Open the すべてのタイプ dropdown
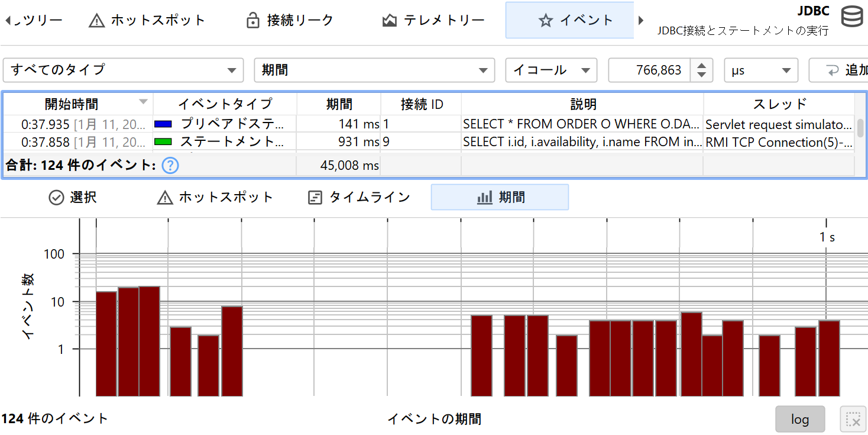868x435 pixels. [124, 70]
